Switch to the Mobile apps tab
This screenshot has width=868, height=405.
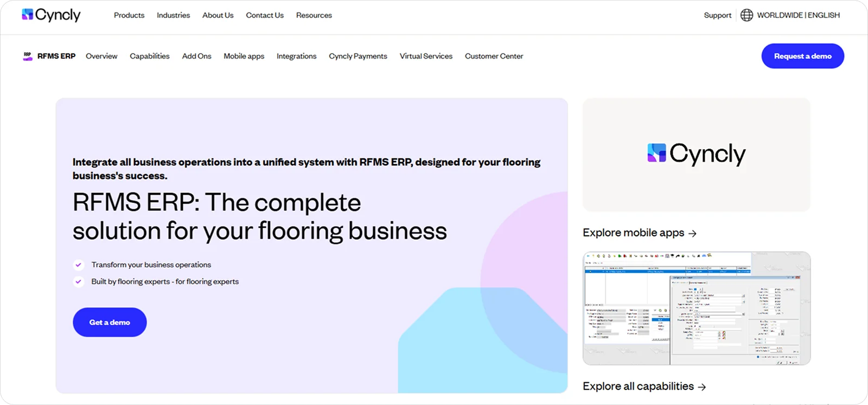[x=244, y=56]
